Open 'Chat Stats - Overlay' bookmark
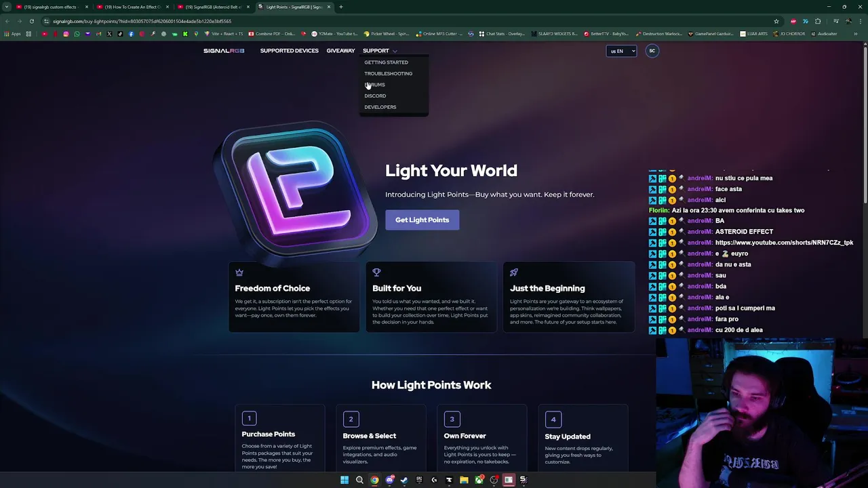Screen dimensions: 868x488 pyautogui.click(x=502, y=34)
